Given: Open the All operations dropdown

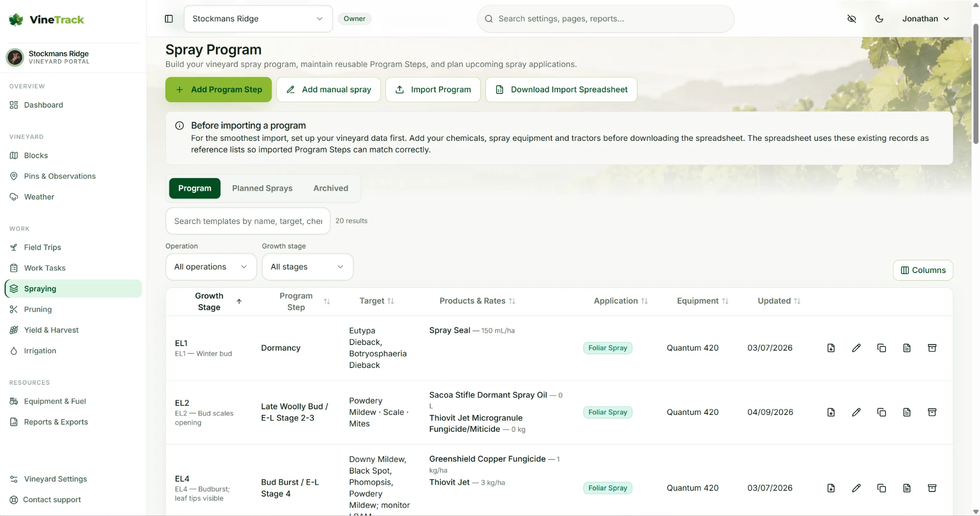Looking at the screenshot, I should point(211,267).
